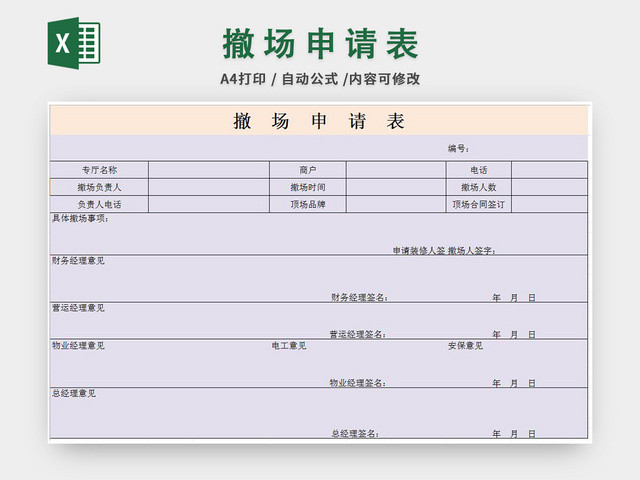Select the 顶场品牌 cell

pyautogui.click(x=308, y=204)
